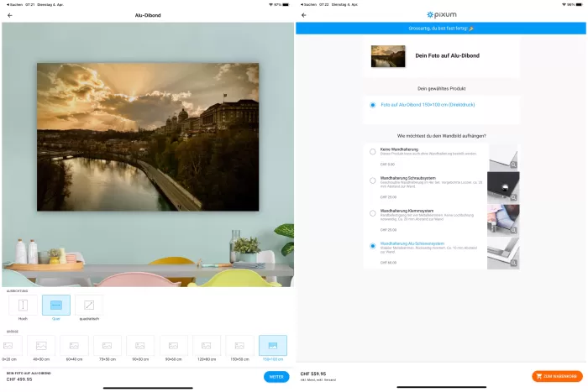The height and width of the screenshot is (392, 588).
Task: Tap the 'Suchen' back link in left status bar
Action: [x=15, y=4]
